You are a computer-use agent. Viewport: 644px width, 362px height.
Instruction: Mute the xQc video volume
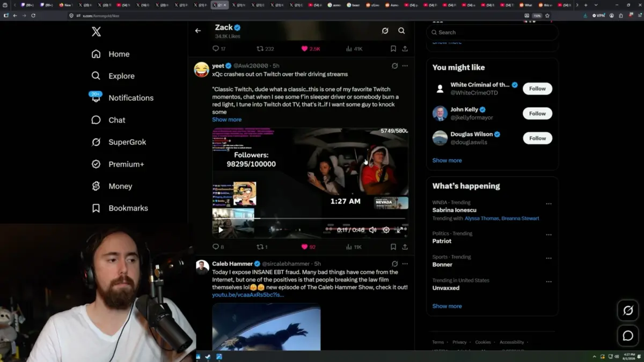click(372, 230)
